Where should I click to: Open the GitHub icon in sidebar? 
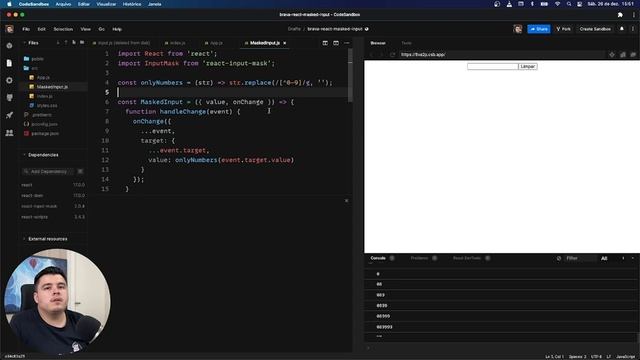(x=9, y=98)
